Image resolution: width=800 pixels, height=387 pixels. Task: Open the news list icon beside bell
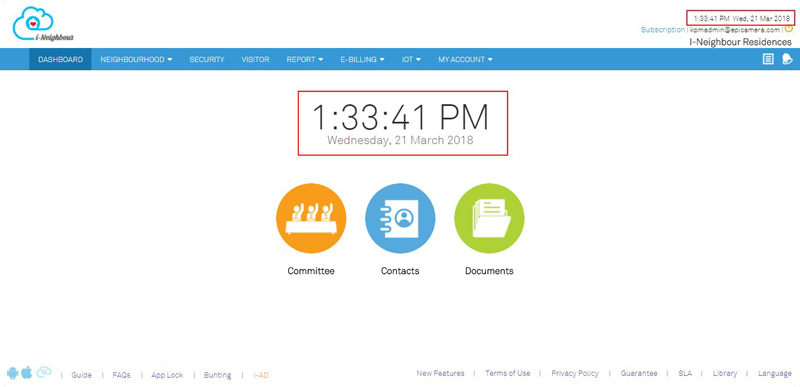point(768,59)
